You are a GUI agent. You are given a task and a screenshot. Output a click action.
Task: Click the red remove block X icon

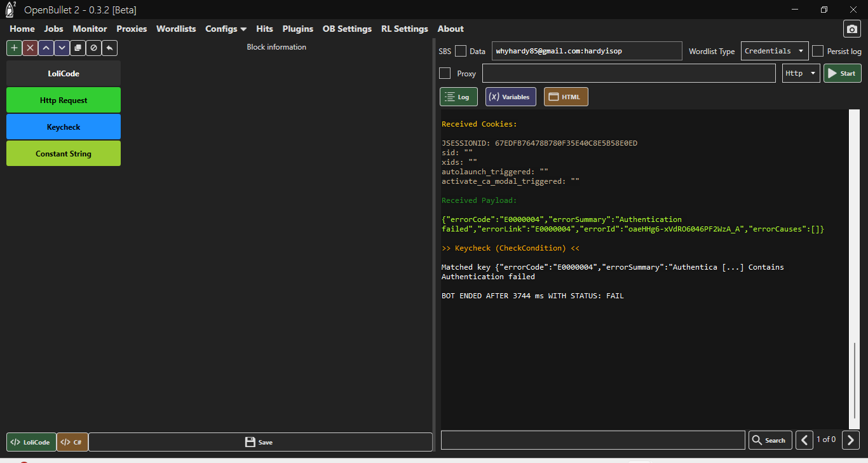(x=30, y=48)
